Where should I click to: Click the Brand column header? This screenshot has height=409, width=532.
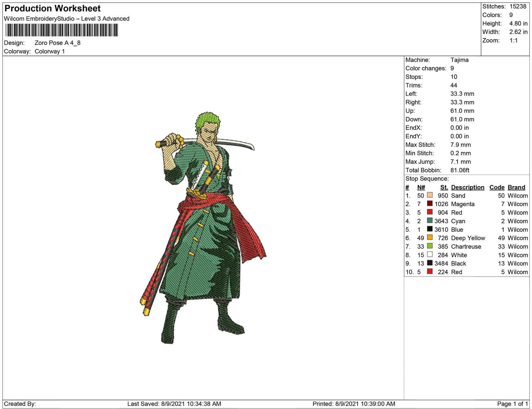(x=516, y=187)
